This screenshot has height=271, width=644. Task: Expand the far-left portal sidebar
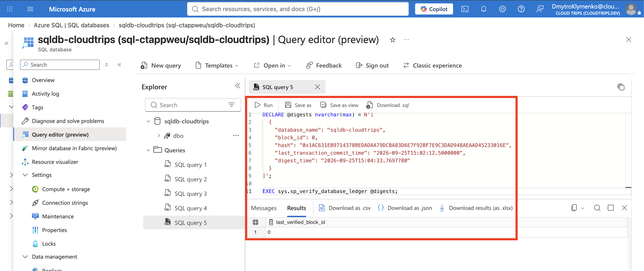click(x=7, y=43)
